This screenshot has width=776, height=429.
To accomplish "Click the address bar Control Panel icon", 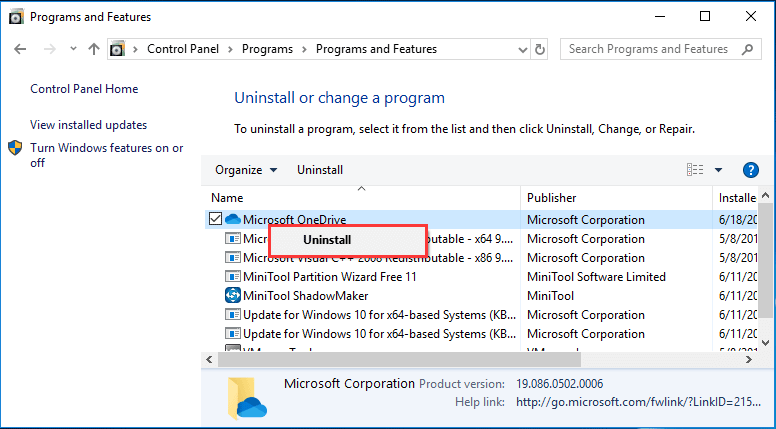I will tap(117, 49).
